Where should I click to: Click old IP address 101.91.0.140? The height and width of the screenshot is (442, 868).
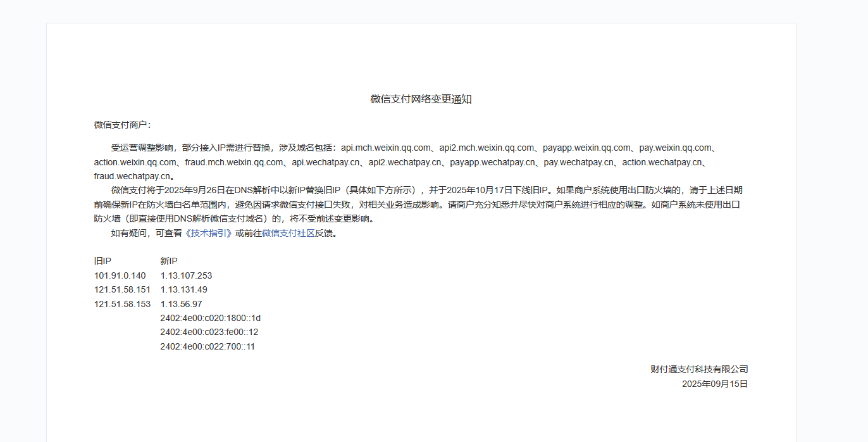[x=120, y=275]
